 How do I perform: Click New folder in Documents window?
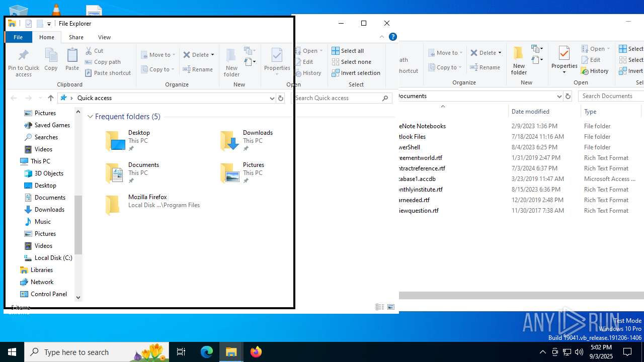[519, 60]
